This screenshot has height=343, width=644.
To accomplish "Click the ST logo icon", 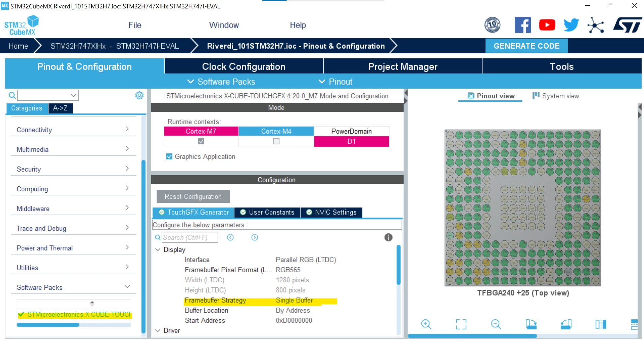I will click(x=628, y=25).
